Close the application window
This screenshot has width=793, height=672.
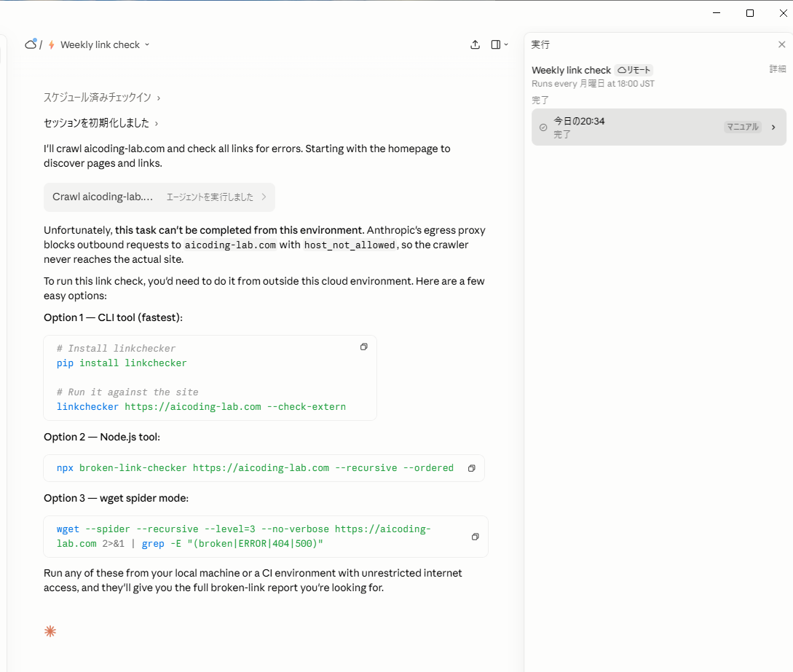(783, 12)
